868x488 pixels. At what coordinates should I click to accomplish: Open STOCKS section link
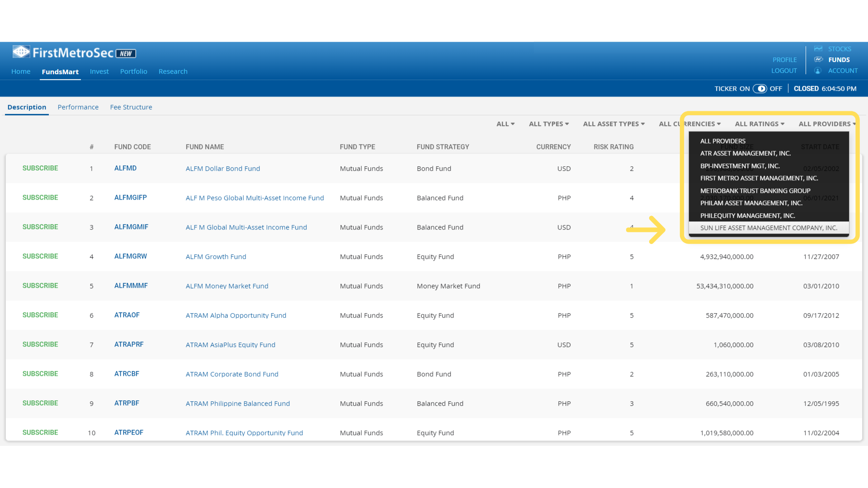pyautogui.click(x=840, y=49)
